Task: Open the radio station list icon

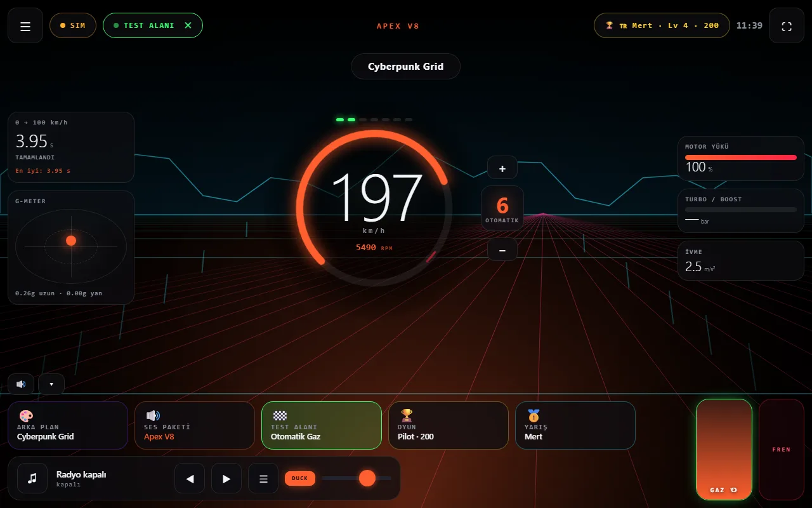Action: tap(263, 478)
